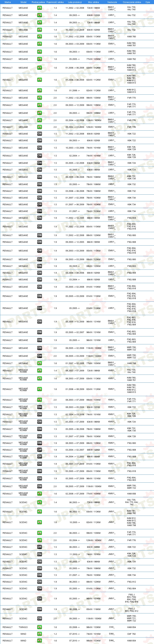Select the 06.2006 -> production date cell
This screenshot has width=154, height=644.
pos(74,609)
